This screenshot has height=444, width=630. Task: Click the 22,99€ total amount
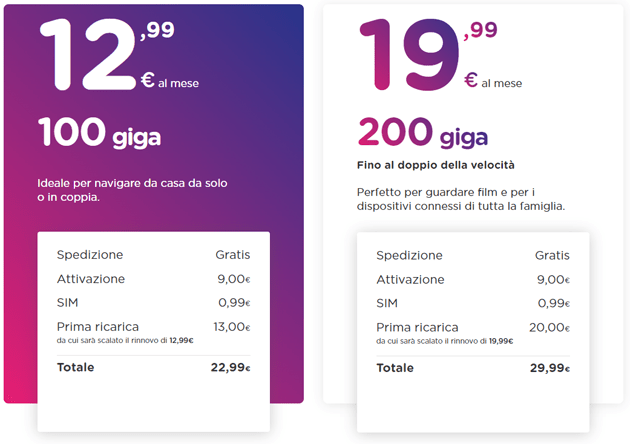[227, 367]
